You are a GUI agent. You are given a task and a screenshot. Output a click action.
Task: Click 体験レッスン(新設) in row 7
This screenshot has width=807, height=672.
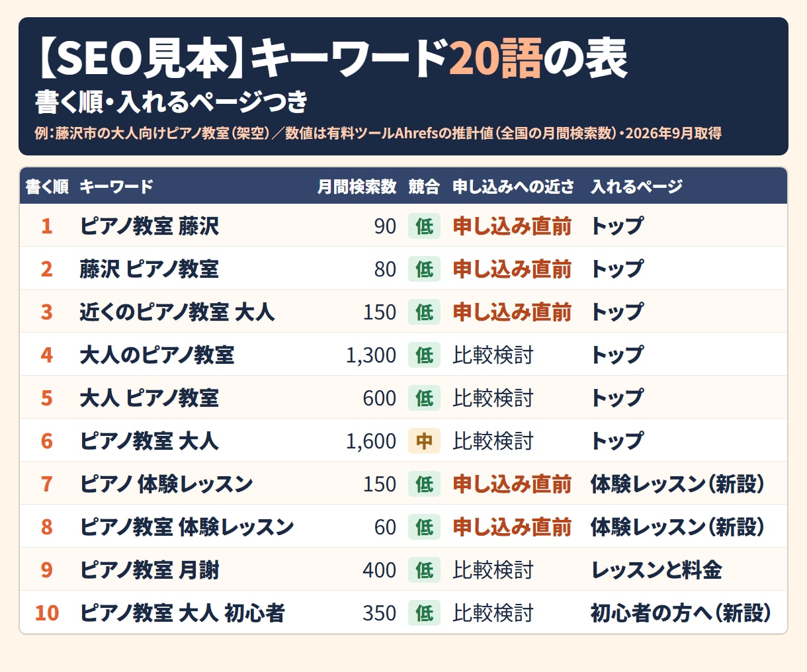(x=679, y=484)
